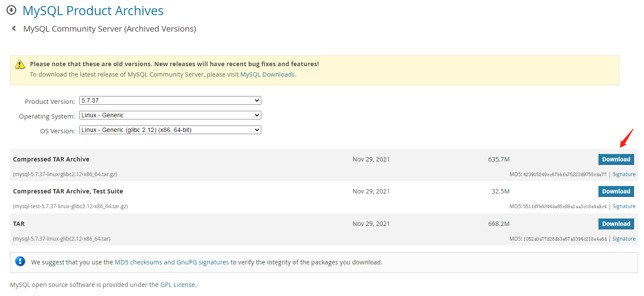Click the back arrow before MySQL Community Server

[x=14, y=29]
